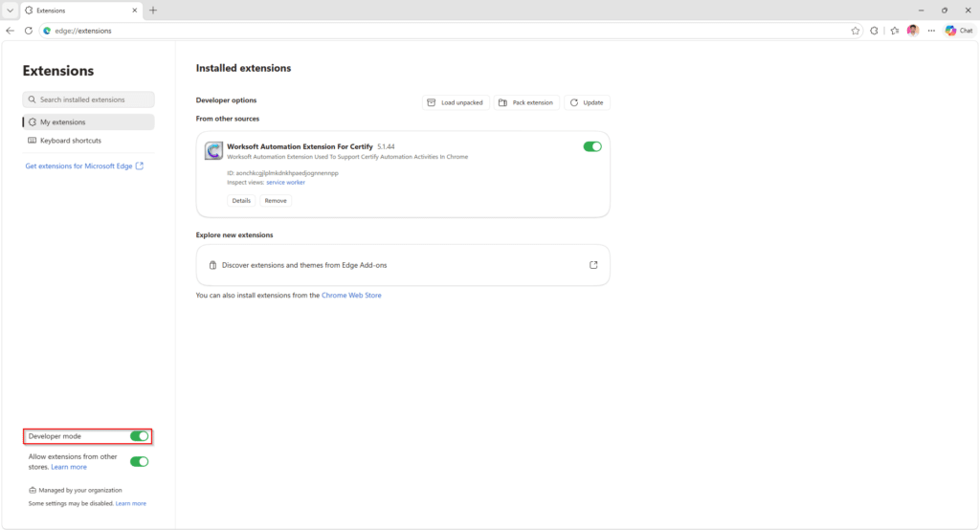The width and height of the screenshot is (980, 530).
Task: Open Get extensions for Microsoft Edge link
Action: point(84,166)
